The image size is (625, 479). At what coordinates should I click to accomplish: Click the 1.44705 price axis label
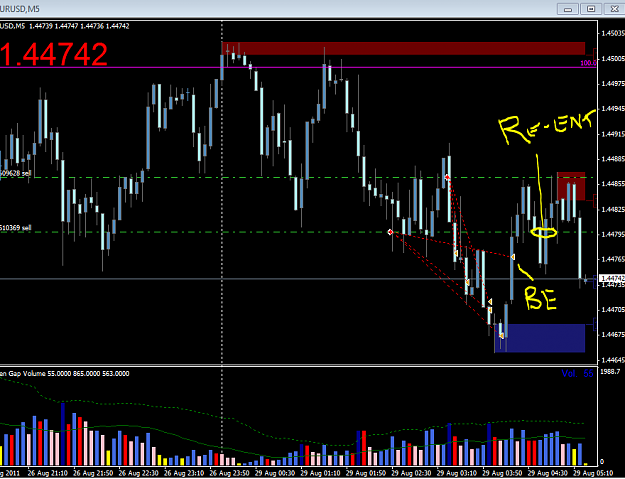613,310
